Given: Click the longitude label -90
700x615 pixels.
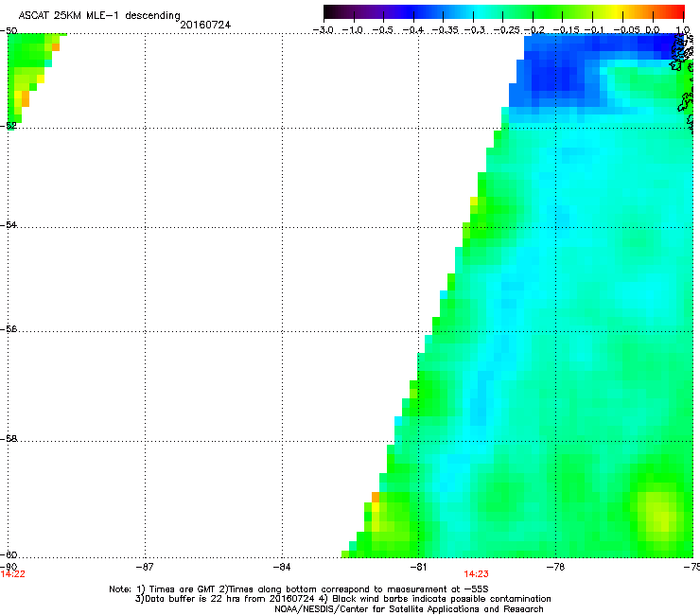Looking at the screenshot, I should (9, 567).
